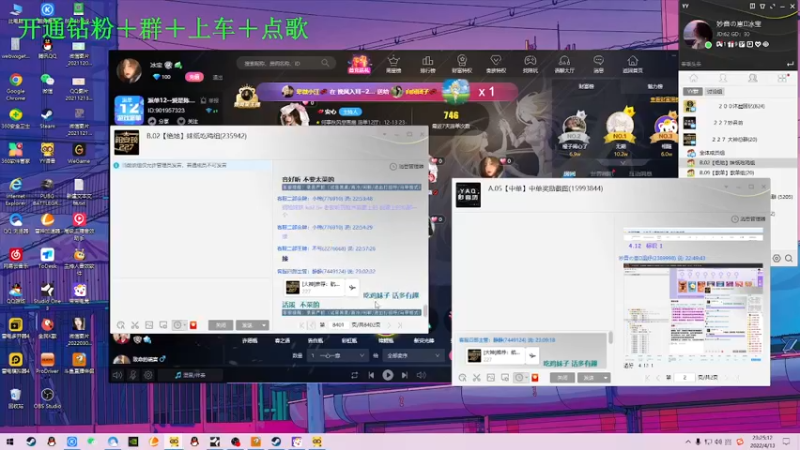Click the close button in B.02 chat window
This screenshot has width=800, height=450.
(220, 325)
